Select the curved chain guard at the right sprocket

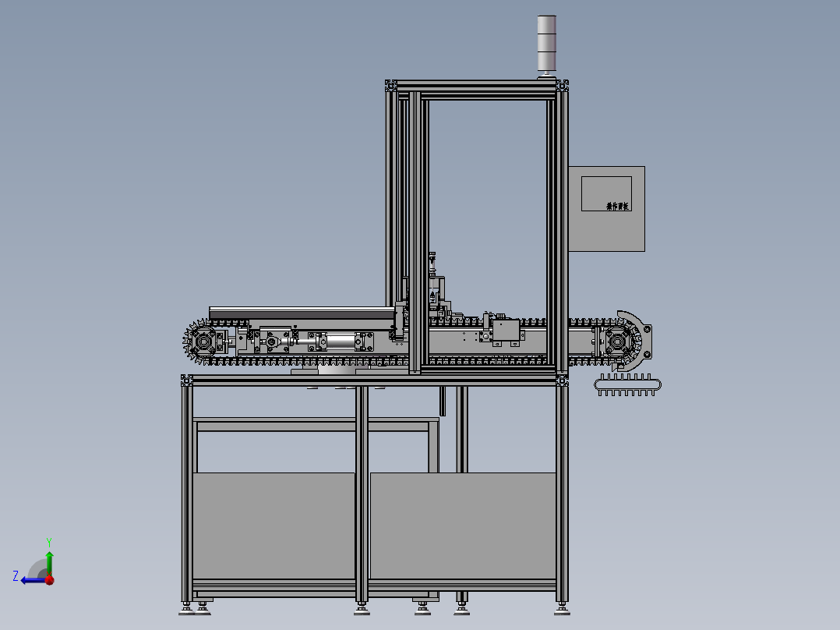tap(636, 340)
